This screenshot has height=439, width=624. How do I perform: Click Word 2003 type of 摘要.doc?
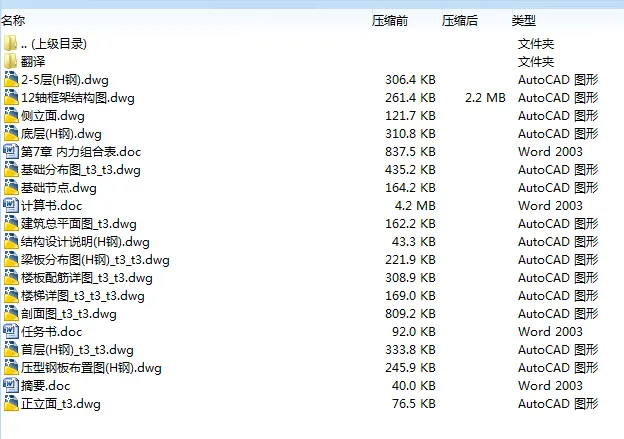pyautogui.click(x=550, y=386)
